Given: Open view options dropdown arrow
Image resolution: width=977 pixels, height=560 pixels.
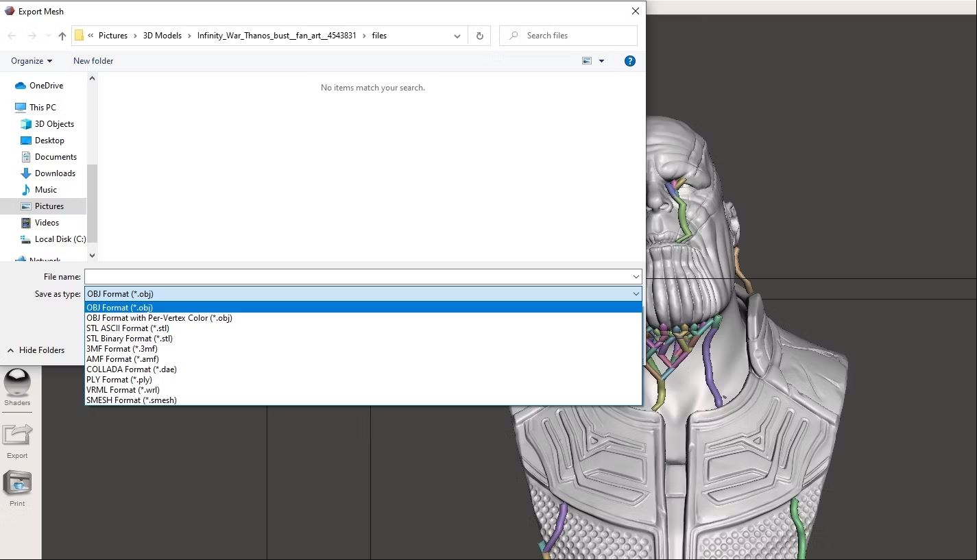Looking at the screenshot, I should point(602,61).
